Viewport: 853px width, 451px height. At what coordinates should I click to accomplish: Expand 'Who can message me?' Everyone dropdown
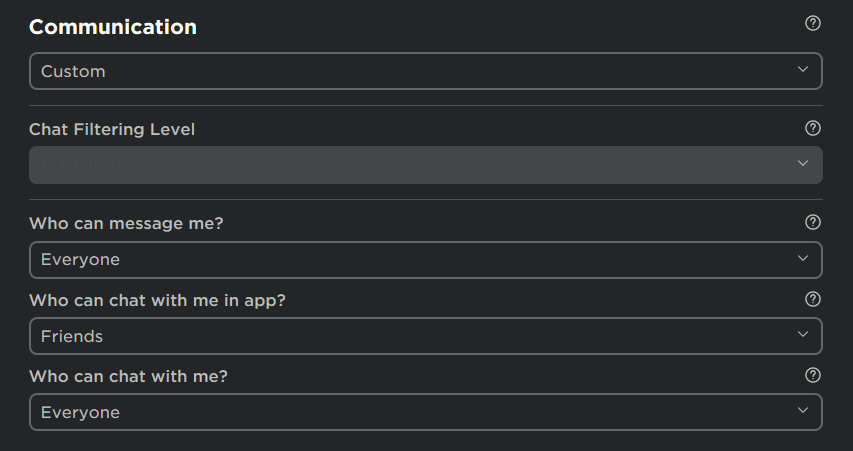425,260
